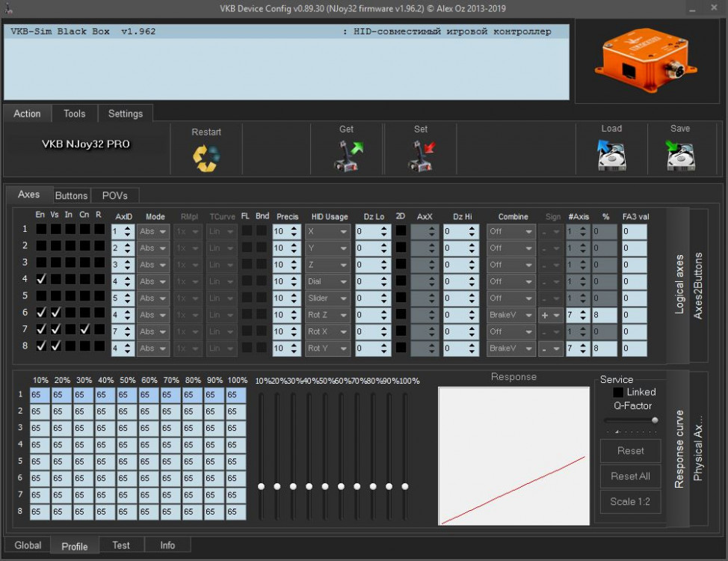Click the Load profile disk icon
Image resolution: width=728 pixels, height=561 pixels.
611,156
